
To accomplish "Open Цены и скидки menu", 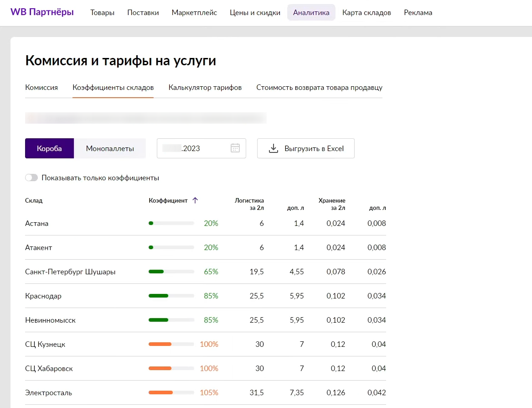I will click(255, 13).
